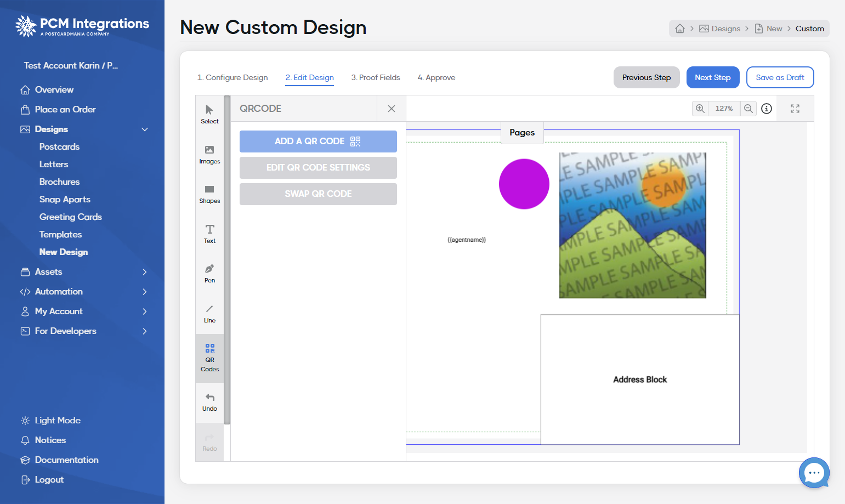Zoom out with the magnifier minus icon

[748, 109]
